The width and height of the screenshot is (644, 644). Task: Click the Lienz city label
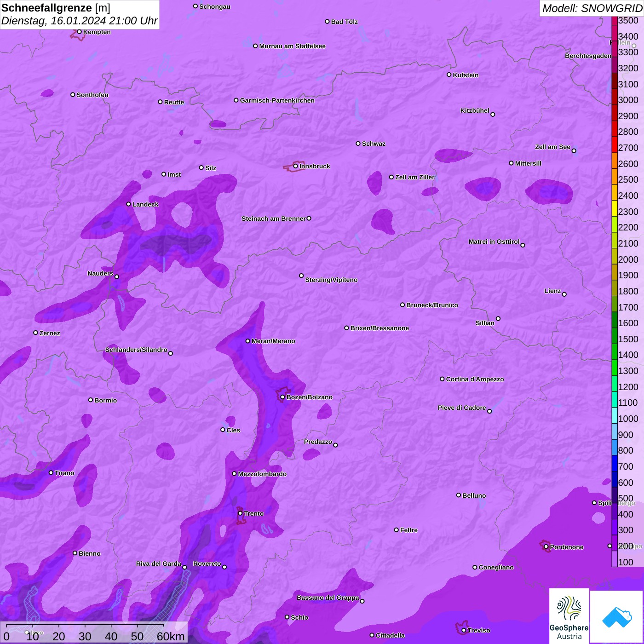pyautogui.click(x=552, y=291)
